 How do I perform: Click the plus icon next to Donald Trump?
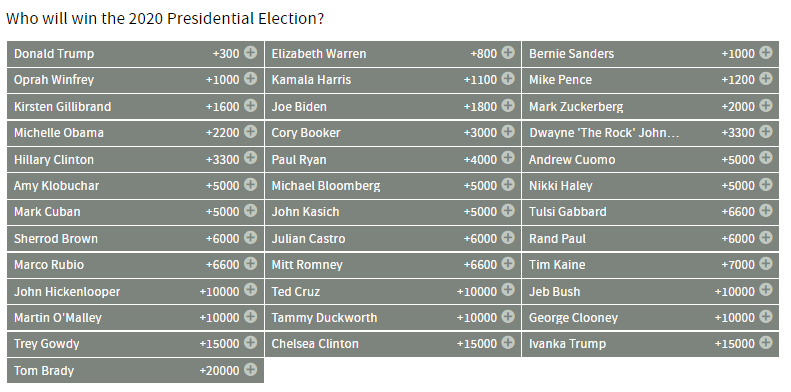tap(251, 52)
